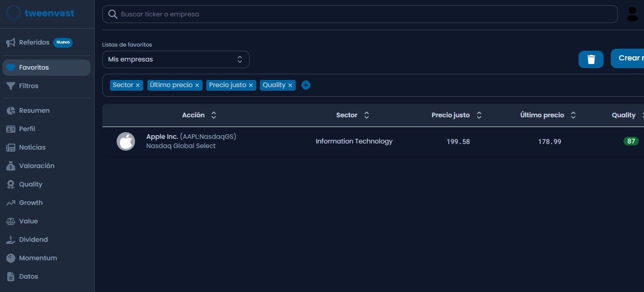Remove the Último precio tag
The image size is (644, 292).
coord(197,86)
